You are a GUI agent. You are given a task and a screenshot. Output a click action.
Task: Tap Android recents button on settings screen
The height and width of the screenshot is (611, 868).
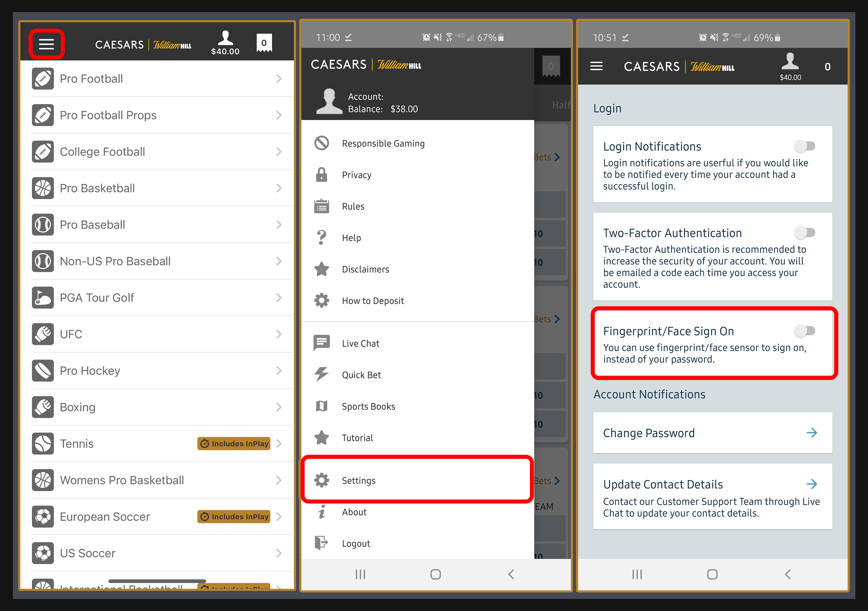pos(637,574)
